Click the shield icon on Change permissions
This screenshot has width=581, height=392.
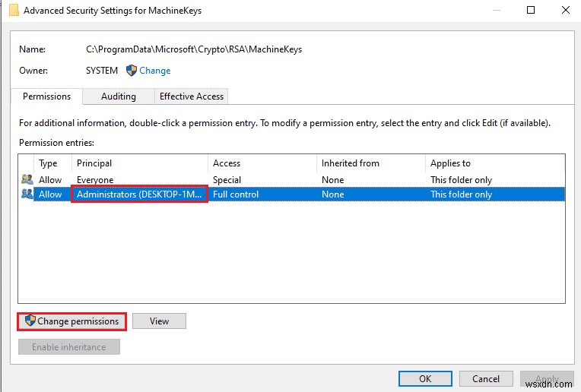30,321
